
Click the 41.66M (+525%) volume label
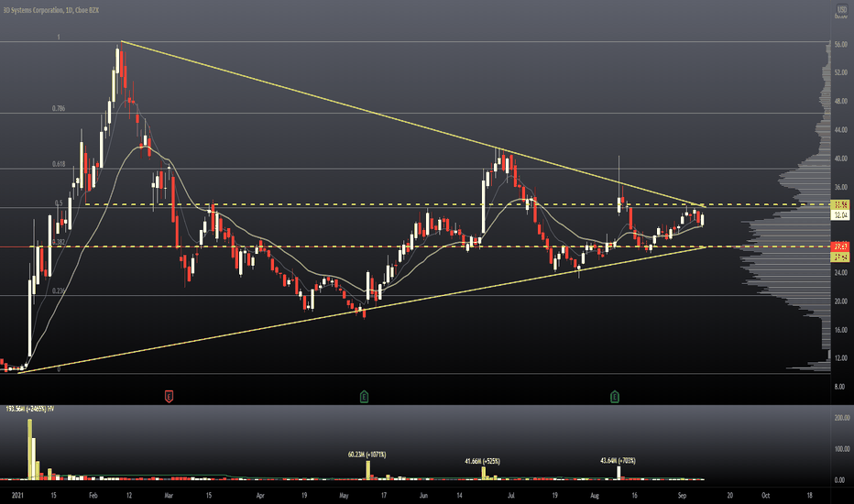[x=482, y=462]
